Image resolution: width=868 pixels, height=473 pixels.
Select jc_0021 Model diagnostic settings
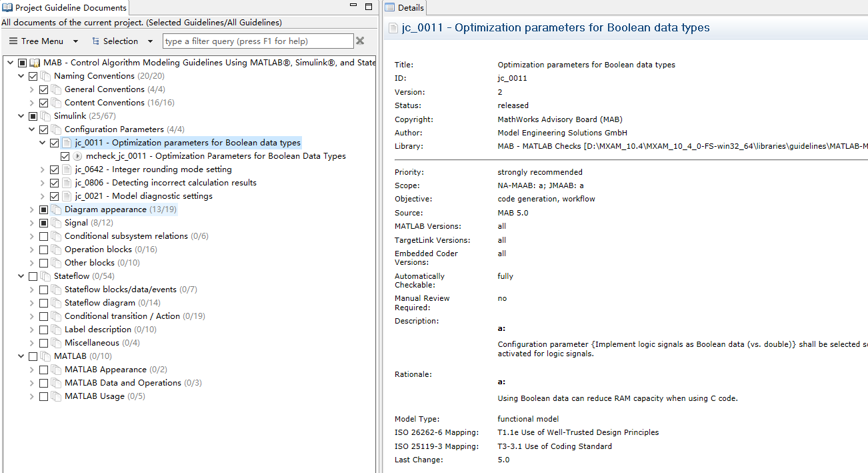144,196
